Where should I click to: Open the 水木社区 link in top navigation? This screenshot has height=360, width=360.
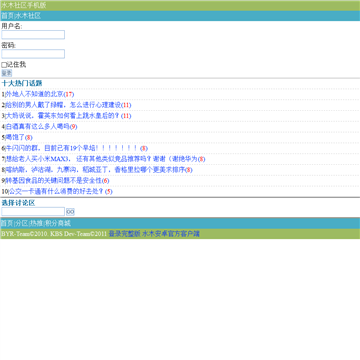[x=28, y=16]
